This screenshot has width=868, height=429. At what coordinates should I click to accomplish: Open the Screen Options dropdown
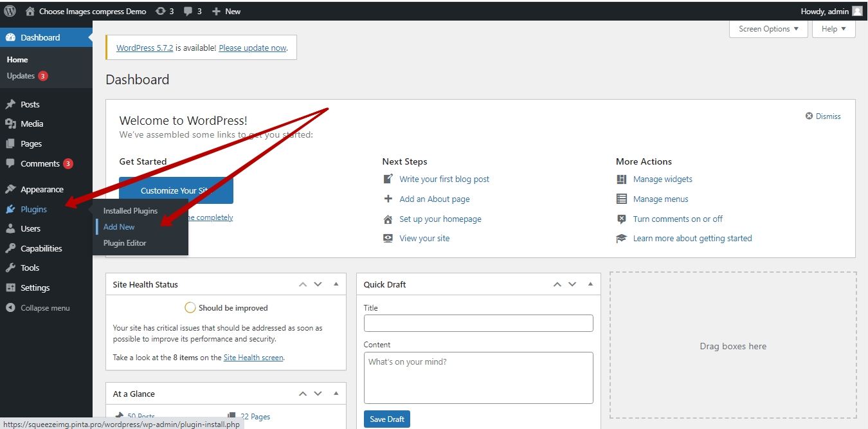coord(768,29)
